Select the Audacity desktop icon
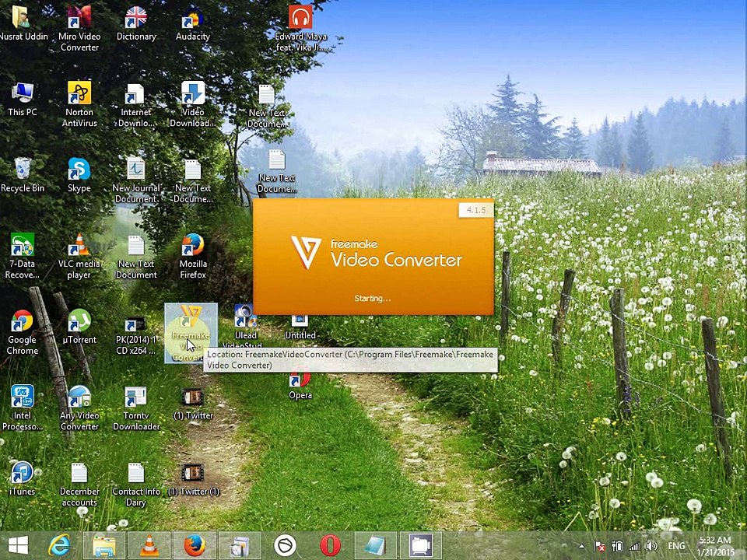This screenshot has height=560, width=747. tap(193, 23)
